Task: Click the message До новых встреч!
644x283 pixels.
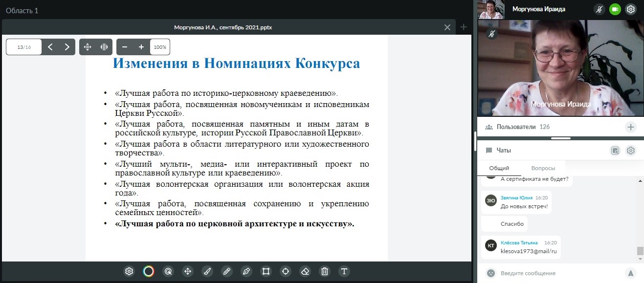Action: [x=524, y=206]
